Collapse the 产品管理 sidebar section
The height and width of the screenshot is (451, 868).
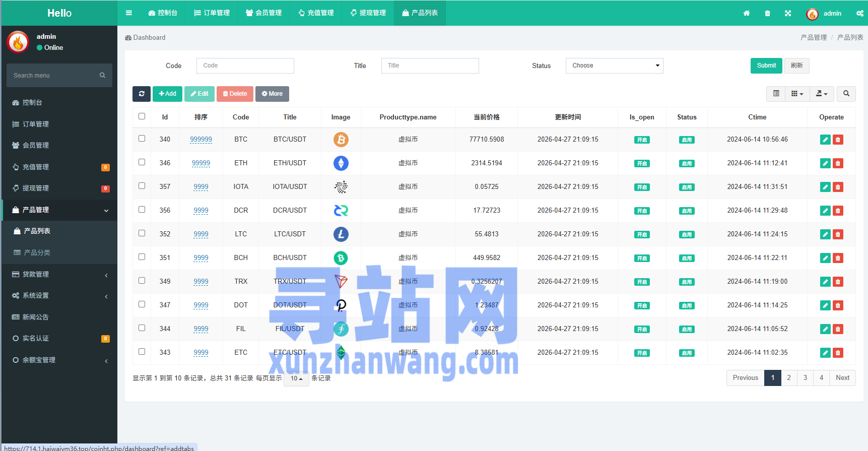tap(59, 210)
